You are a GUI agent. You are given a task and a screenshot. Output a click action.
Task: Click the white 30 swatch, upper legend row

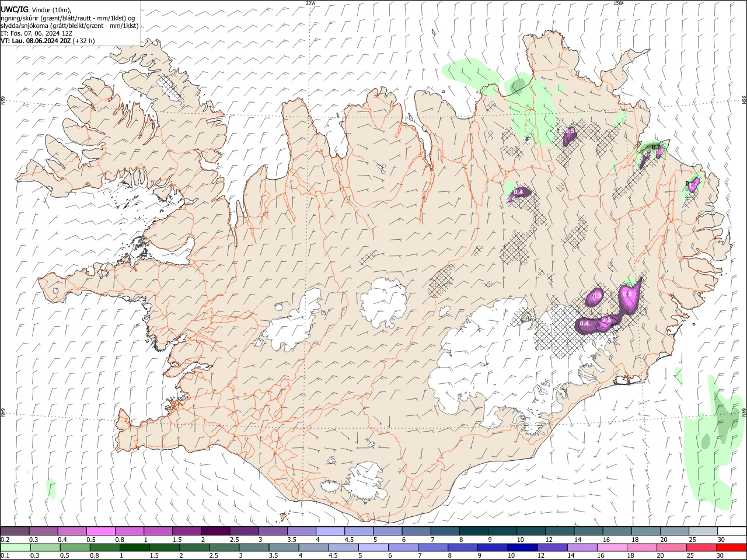coord(732,531)
